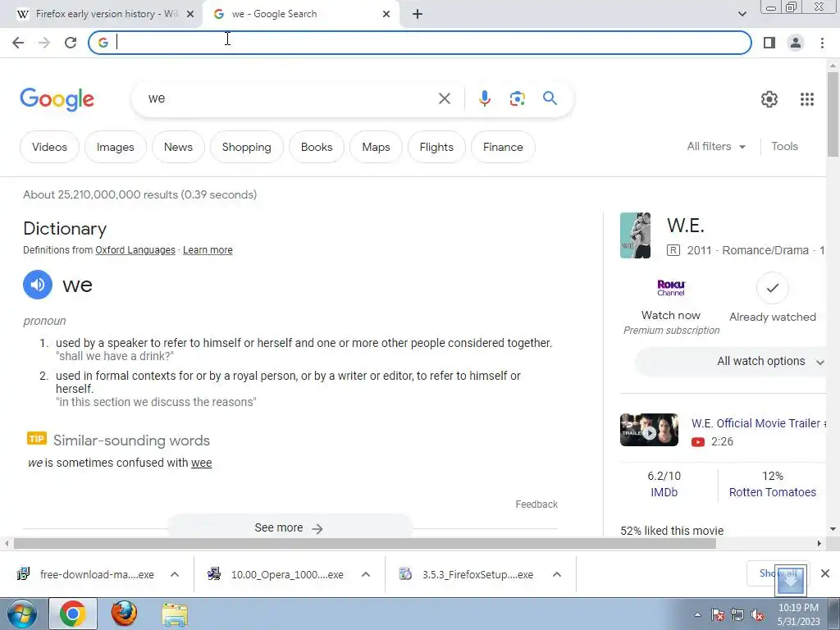Open search Tools

pyautogui.click(x=784, y=146)
